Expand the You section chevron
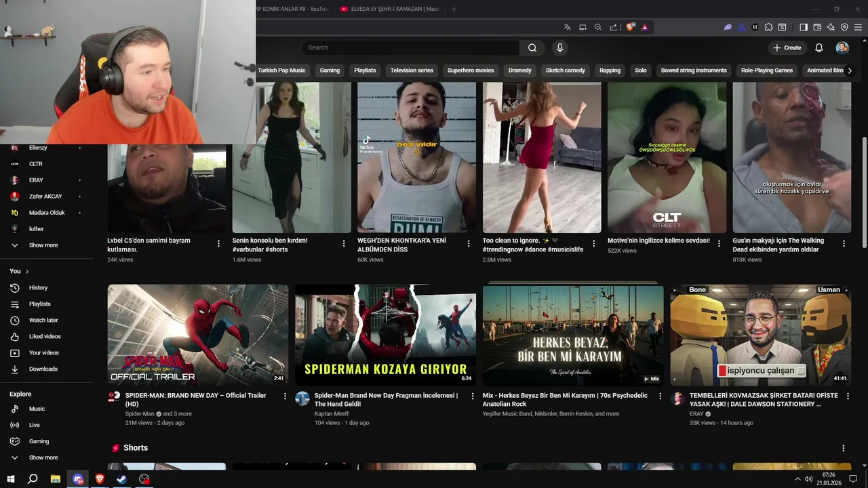This screenshot has height=488, width=868. [x=27, y=272]
